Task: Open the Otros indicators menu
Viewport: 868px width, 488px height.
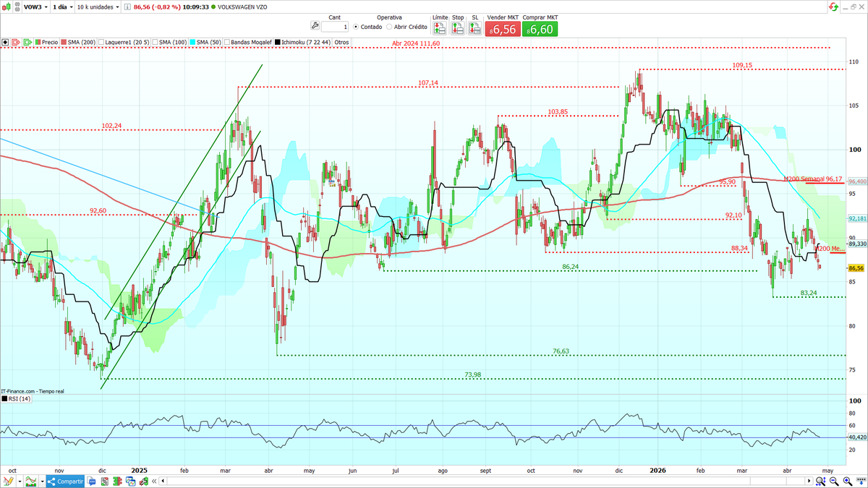Action: [x=341, y=43]
